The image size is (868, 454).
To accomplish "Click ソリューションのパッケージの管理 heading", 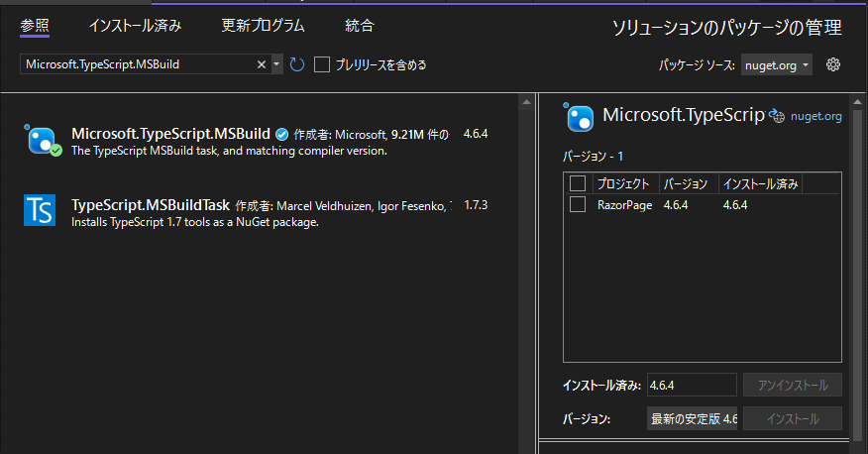I will [727, 27].
